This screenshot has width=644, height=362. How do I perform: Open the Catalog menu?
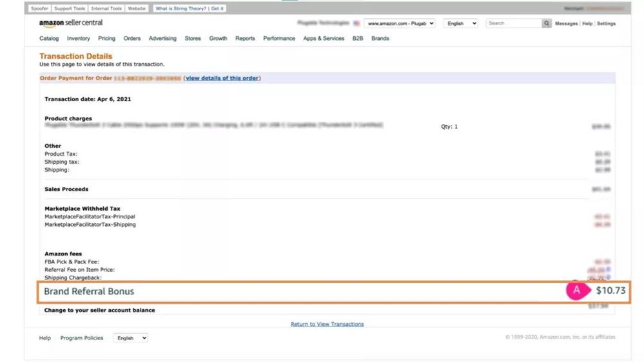click(x=49, y=38)
